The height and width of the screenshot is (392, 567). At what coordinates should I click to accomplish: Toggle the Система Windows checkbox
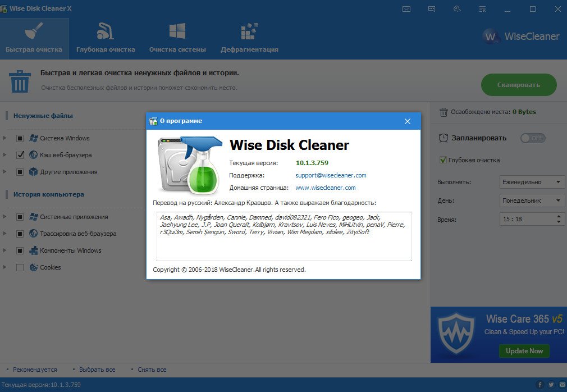[x=20, y=138]
